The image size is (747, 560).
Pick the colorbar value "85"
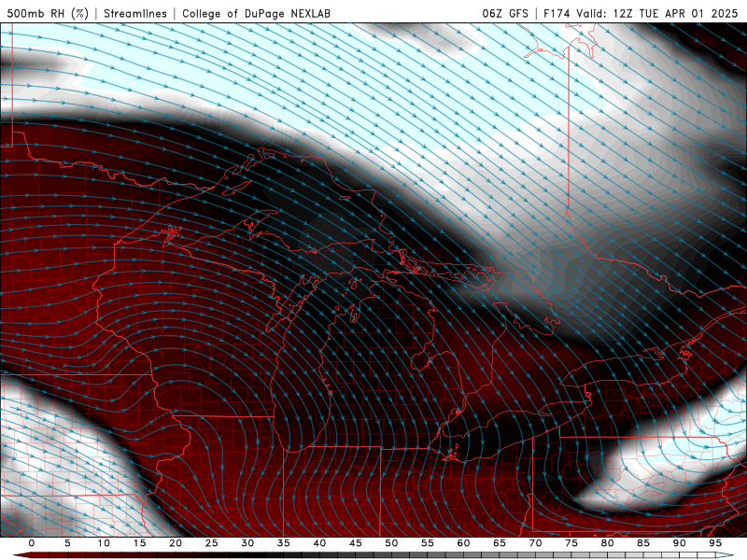(643, 543)
